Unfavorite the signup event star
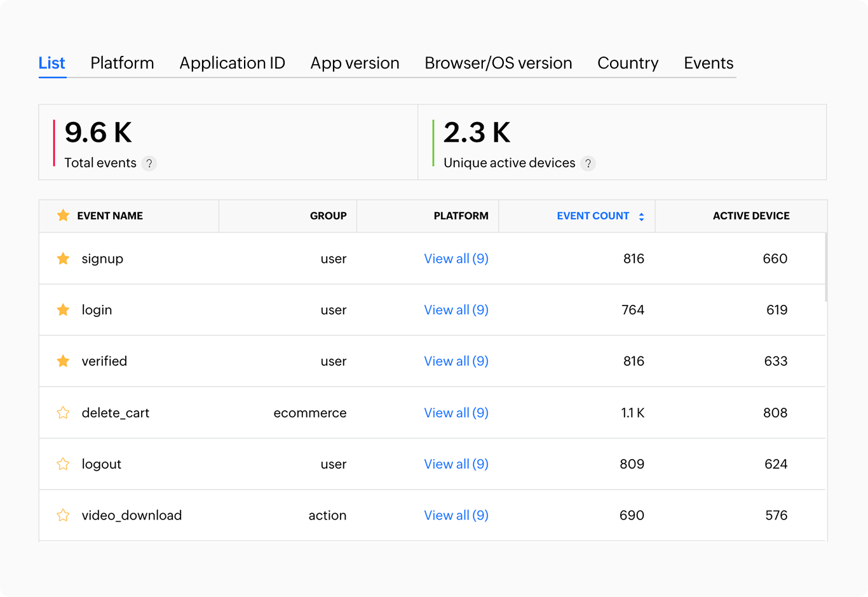The width and height of the screenshot is (868, 597). coord(63,258)
